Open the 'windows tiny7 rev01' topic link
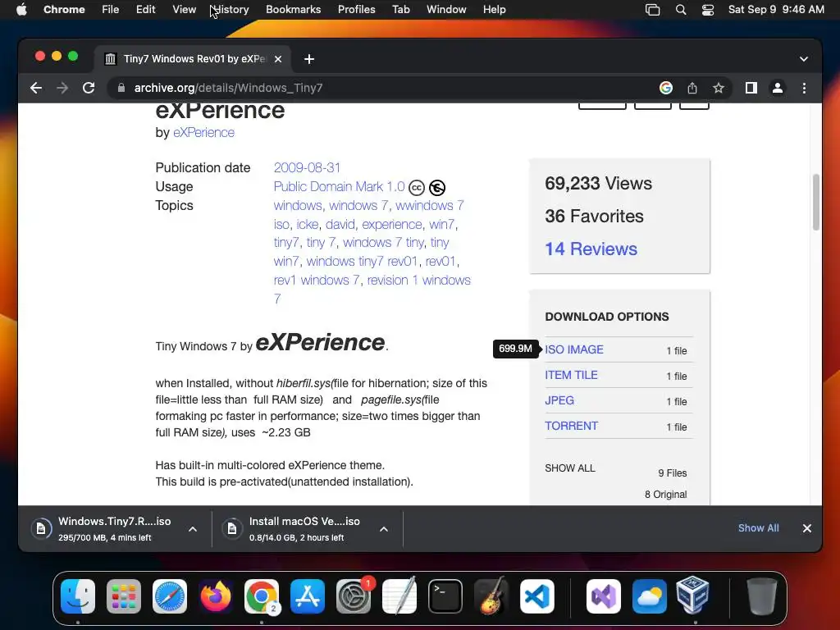840x630 pixels. (362, 262)
